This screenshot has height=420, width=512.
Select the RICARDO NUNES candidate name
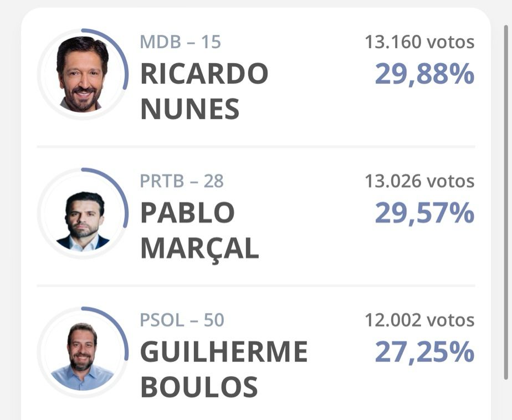coord(204,91)
